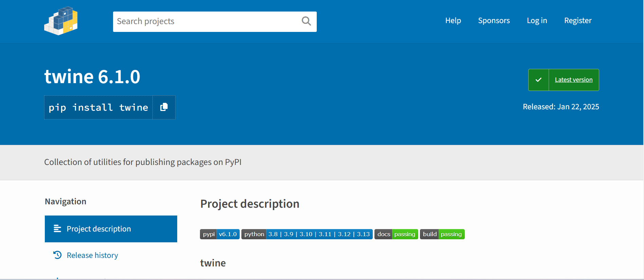Open the Log in page

[x=537, y=21]
